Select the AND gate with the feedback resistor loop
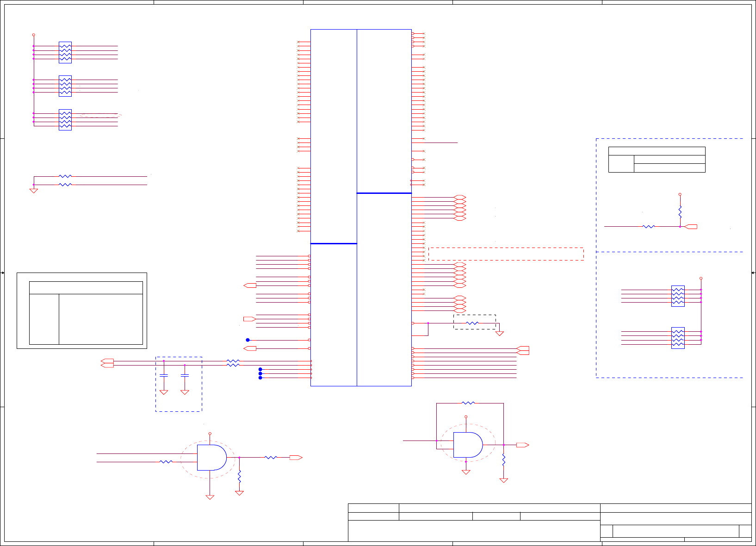This screenshot has height=546, width=756. coord(468,445)
